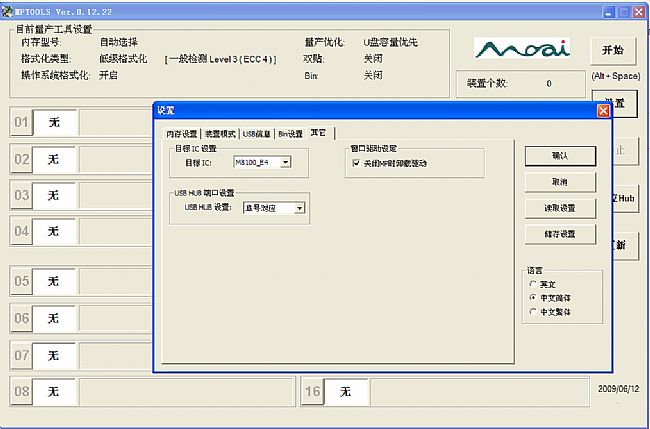Viewport: 650px width, 429px height.
Task: Click slot 04 number label
Action: [x=22, y=231]
